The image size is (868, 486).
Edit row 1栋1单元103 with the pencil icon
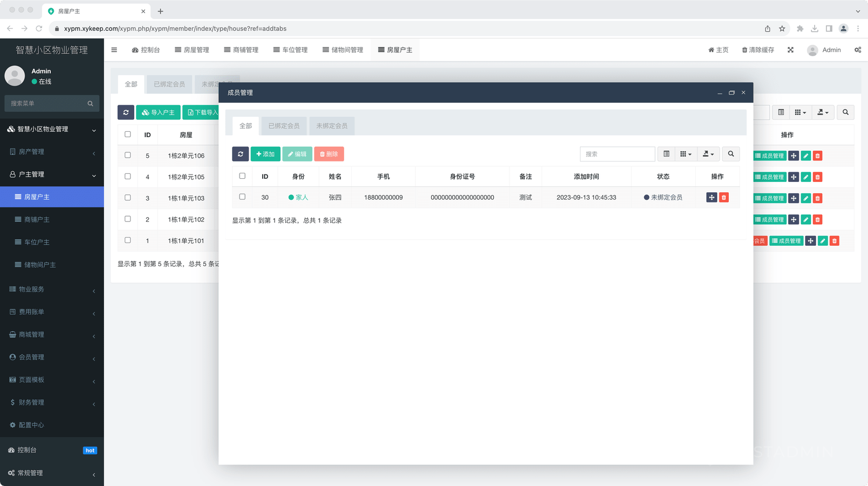point(806,198)
